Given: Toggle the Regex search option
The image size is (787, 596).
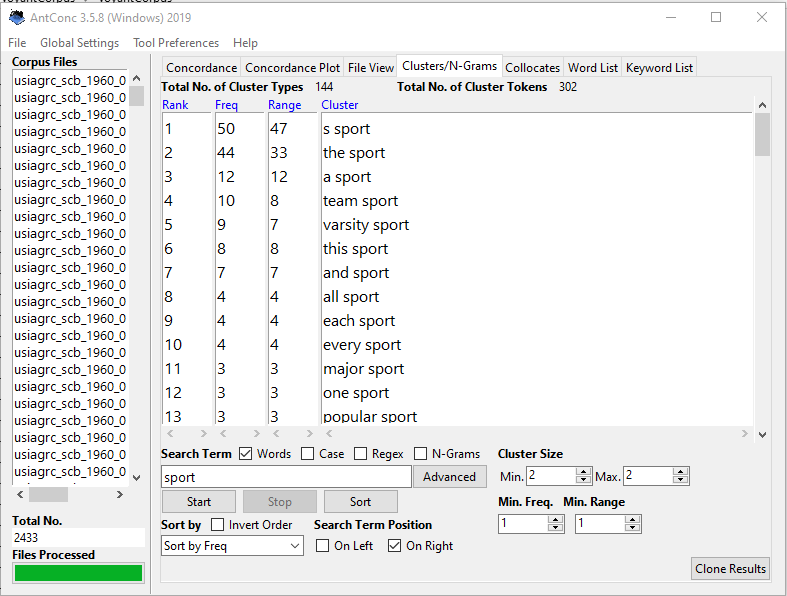Looking at the screenshot, I should (360, 454).
